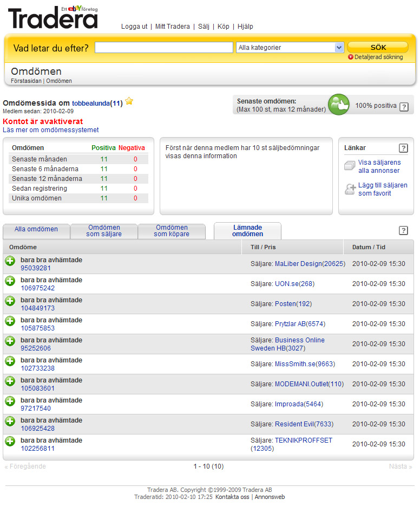Click green plus icon for item 104849173
Viewport: 420px width, 506px height.
point(10,301)
